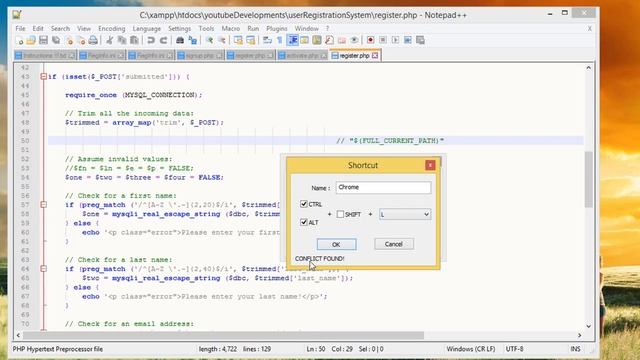Open the Tools menu
The width and height of the screenshot is (640, 360).
pyautogui.click(x=206, y=29)
